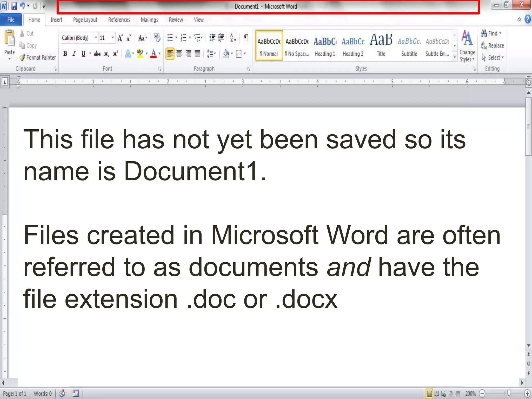Apply strikethrough with the abc icon

click(x=97, y=54)
